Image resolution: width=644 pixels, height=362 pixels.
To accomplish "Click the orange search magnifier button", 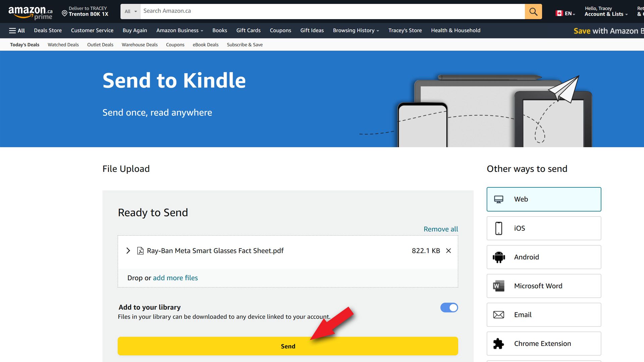I will tap(533, 11).
